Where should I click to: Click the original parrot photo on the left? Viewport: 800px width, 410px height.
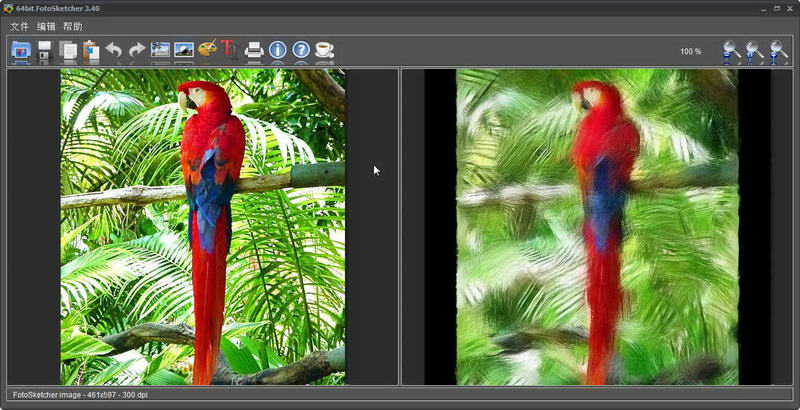point(203,227)
